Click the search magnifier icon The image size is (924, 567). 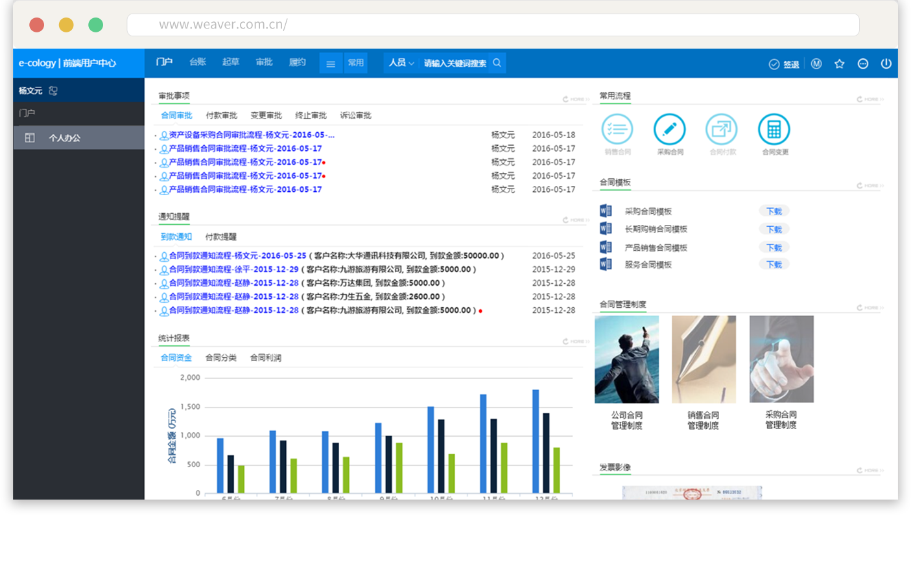click(497, 63)
